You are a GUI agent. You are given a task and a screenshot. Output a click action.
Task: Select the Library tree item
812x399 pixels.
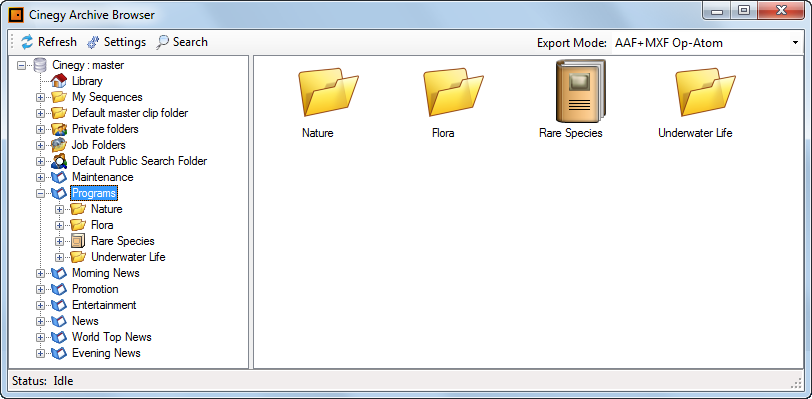(x=87, y=81)
